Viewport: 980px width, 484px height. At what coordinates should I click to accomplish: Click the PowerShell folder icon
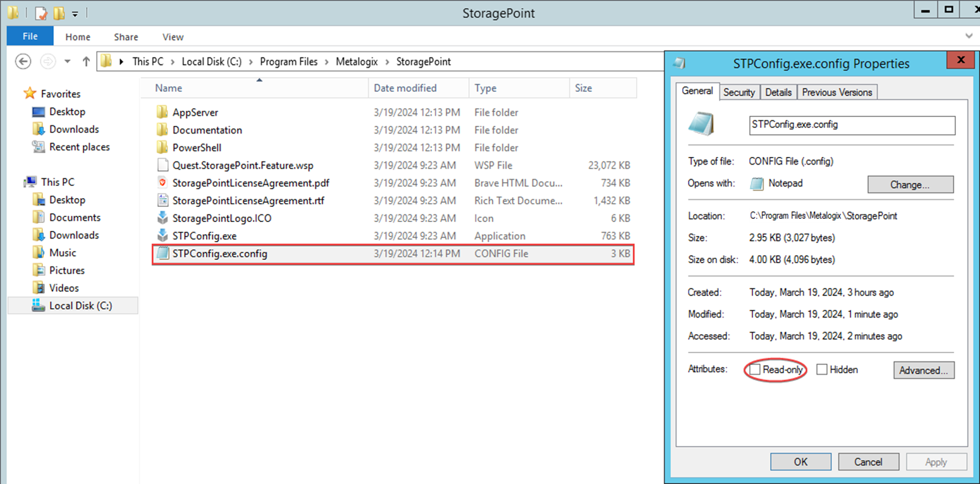tap(162, 147)
